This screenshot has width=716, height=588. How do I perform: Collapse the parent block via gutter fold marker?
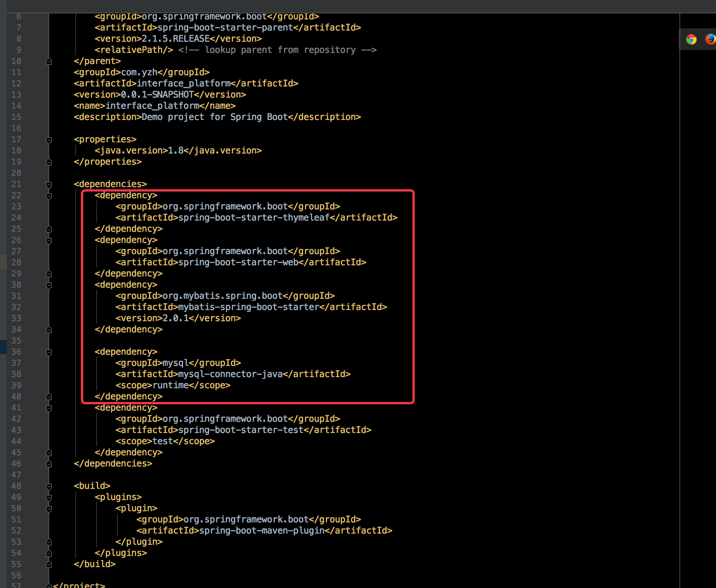49,61
